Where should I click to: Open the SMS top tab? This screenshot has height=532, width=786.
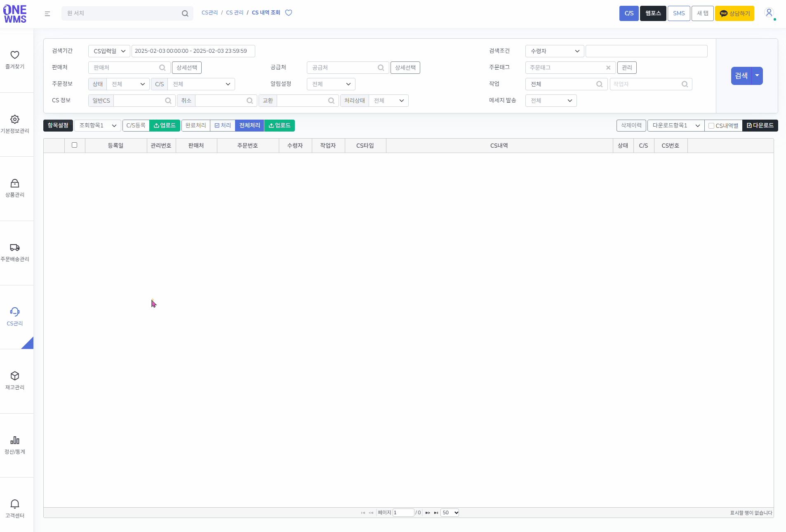(679, 13)
